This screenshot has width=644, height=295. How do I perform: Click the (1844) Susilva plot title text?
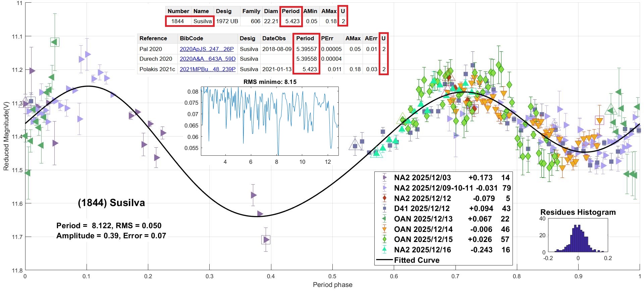[x=111, y=203]
